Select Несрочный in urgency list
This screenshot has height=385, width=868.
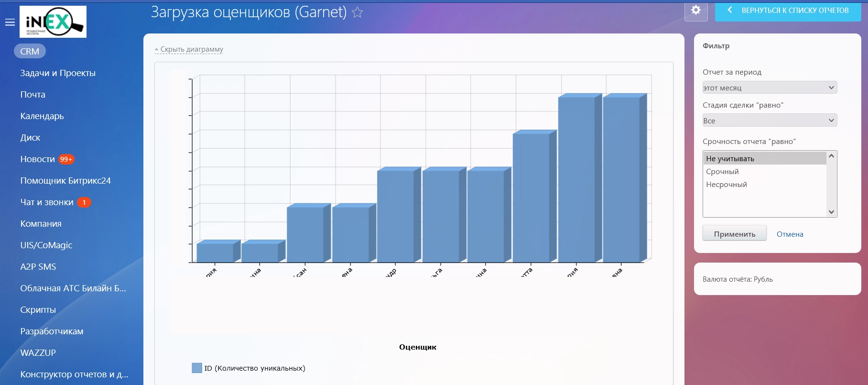pos(764,184)
